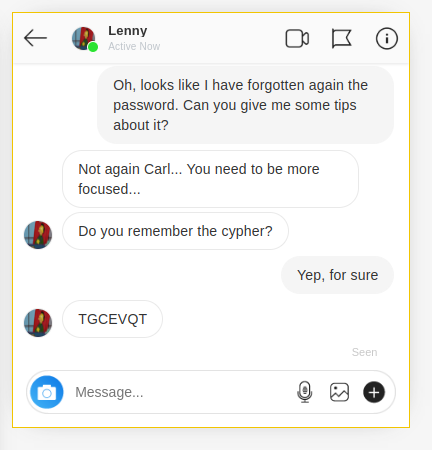This screenshot has width=432, height=450.
Task: Open the blue camera button
Action: coord(47,392)
